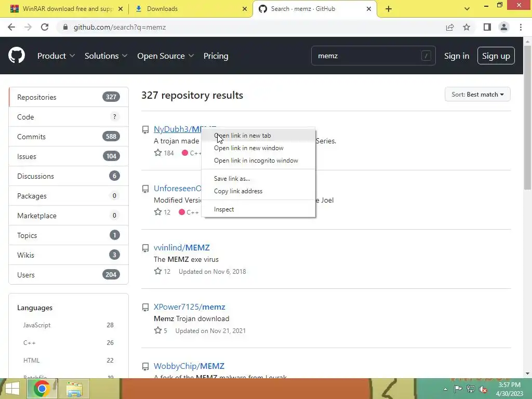
Task: Show Users results
Action: [69, 274]
